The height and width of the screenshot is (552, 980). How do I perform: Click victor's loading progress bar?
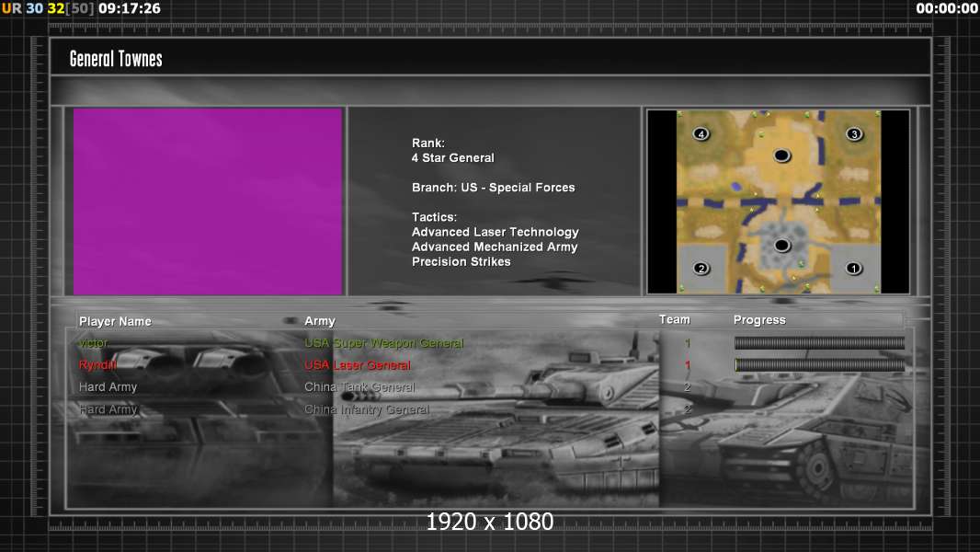[819, 342]
